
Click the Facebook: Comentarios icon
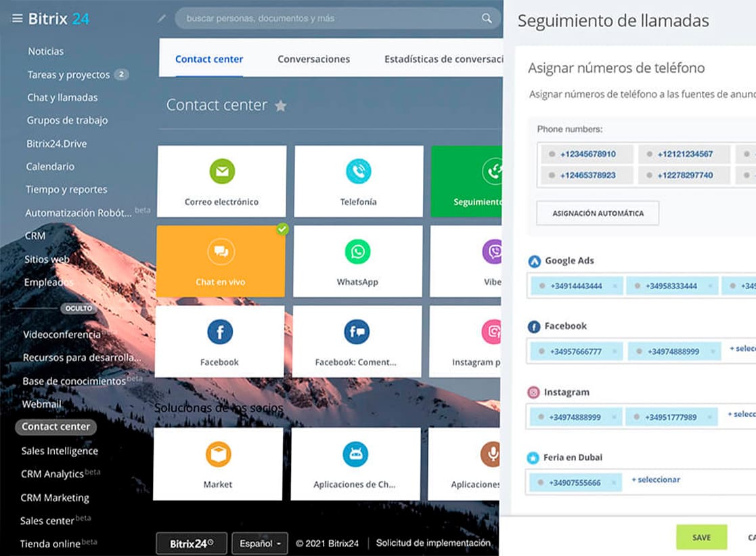[356, 332]
